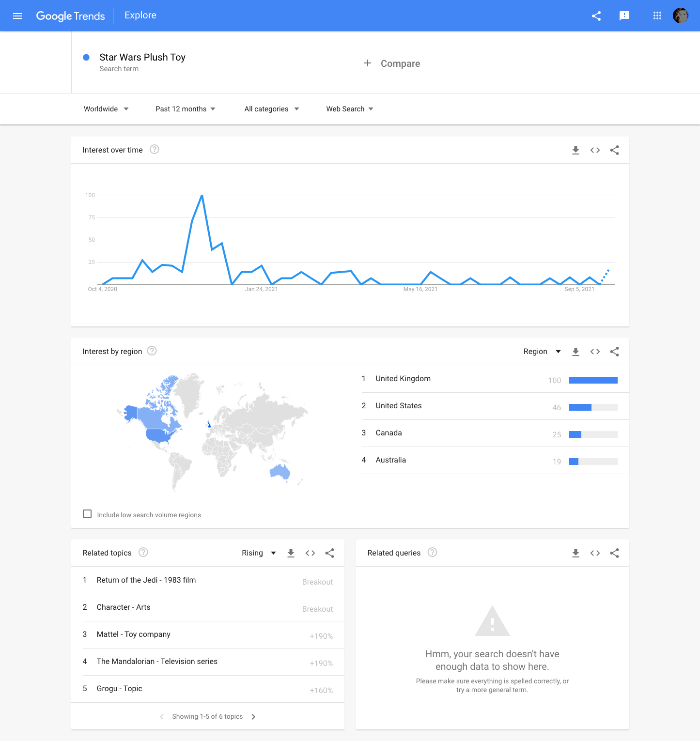
Task: Open the All categories dropdown
Action: [272, 109]
